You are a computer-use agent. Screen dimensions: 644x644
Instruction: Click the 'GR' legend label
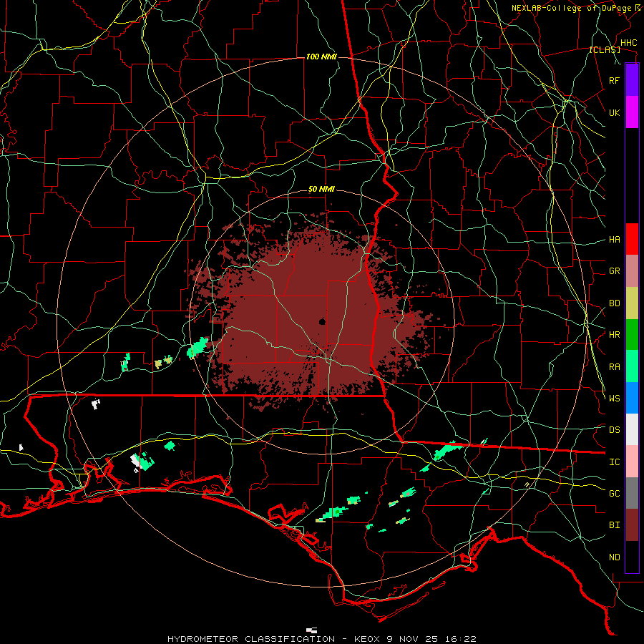[x=614, y=271]
